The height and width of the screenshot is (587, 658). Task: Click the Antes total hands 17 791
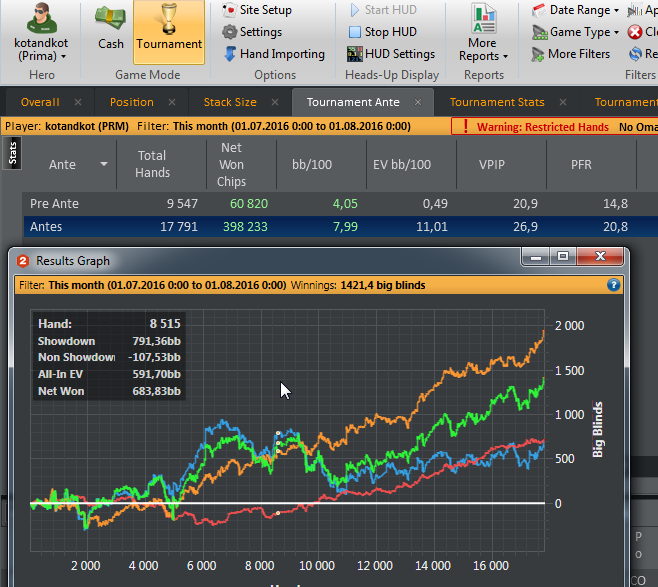179,227
